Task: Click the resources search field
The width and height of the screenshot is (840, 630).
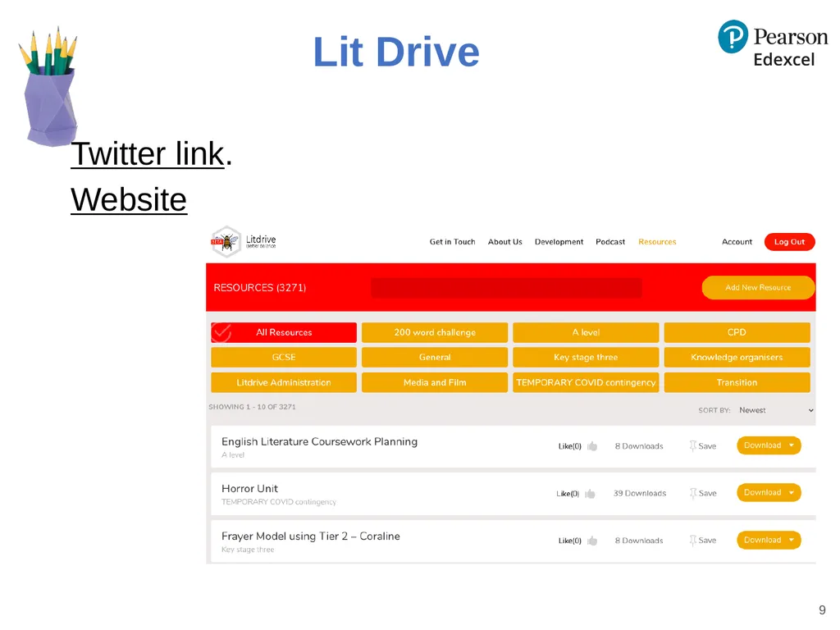Action: pyautogui.click(x=506, y=288)
